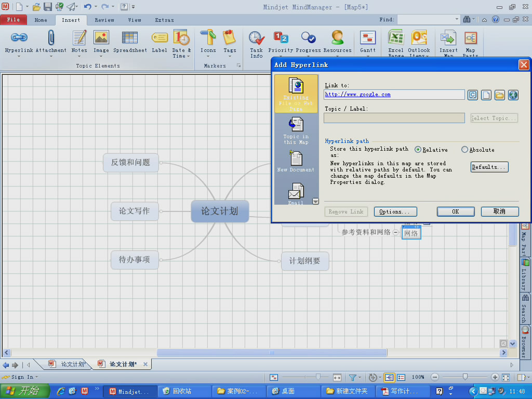
Task: Open the Find box dropdown
Action: tap(457, 19)
